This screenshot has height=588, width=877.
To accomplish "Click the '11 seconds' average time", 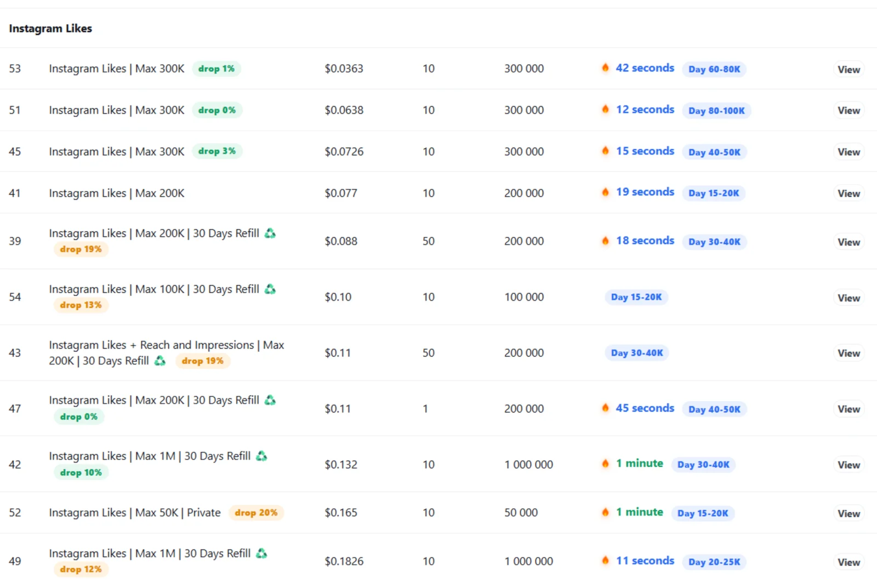I will (645, 561).
